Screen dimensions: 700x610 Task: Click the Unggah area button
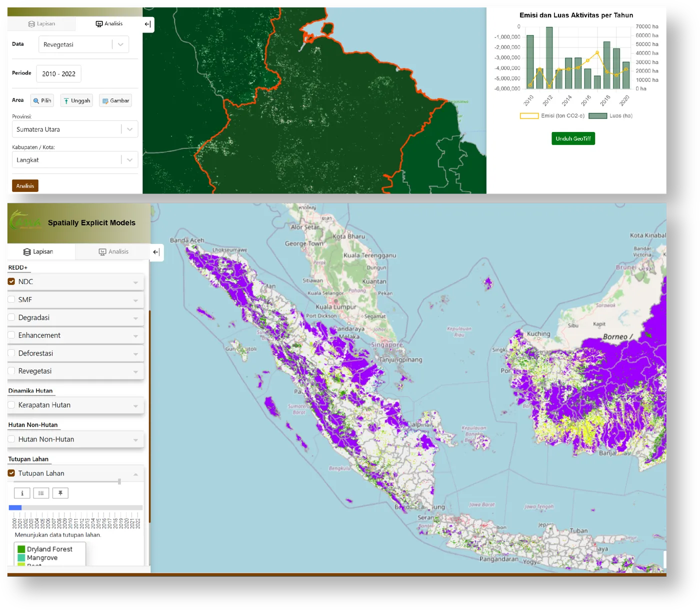pyautogui.click(x=76, y=100)
